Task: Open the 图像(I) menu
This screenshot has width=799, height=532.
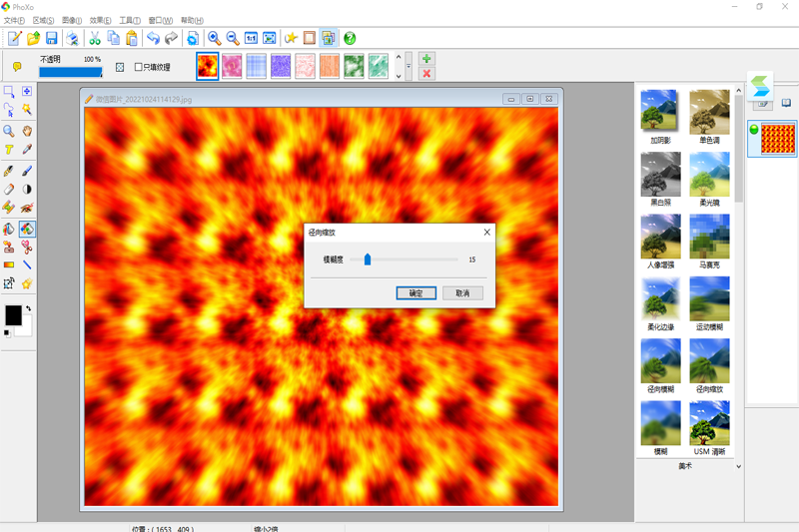Action: pos(72,20)
